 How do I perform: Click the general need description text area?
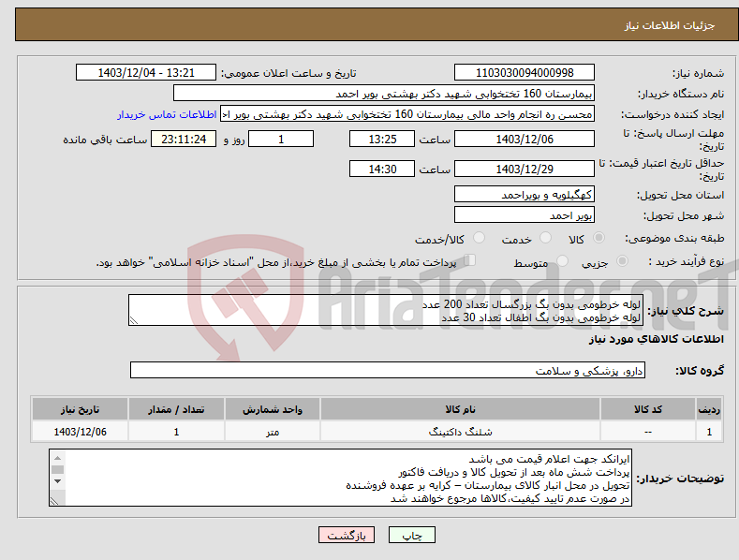(x=386, y=310)
